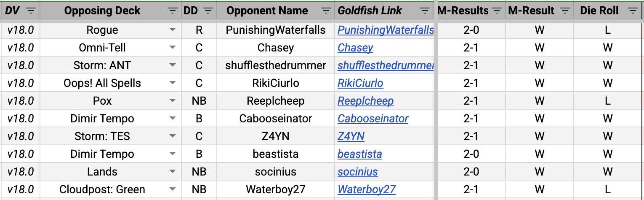Open the PunishingWaterfalls Goldfish link

(x=385, y=30)
